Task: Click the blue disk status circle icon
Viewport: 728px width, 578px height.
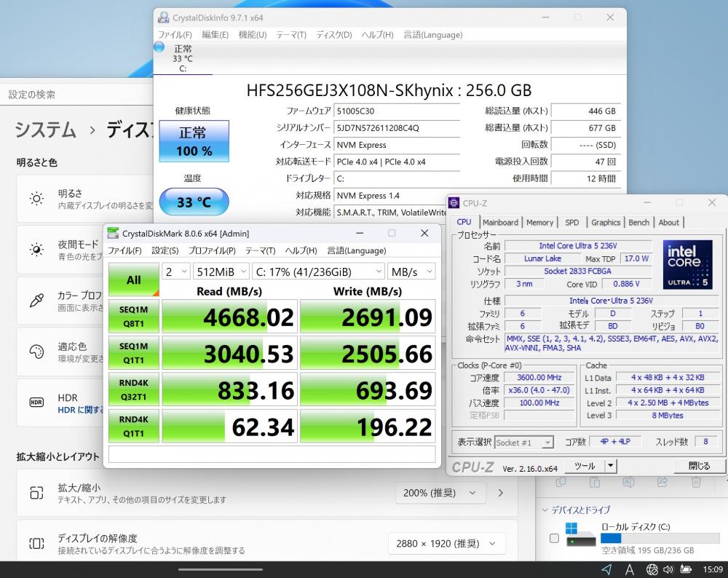Action: point(159,47)
